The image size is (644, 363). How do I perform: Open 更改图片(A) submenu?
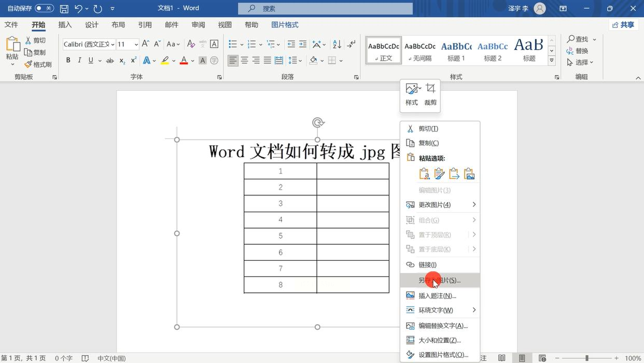click(x=440, y=205)
